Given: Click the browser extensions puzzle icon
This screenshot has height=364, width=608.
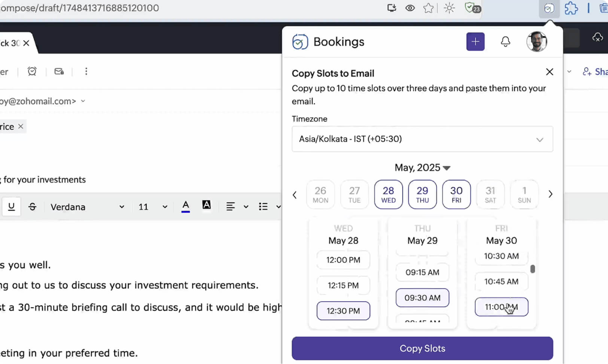Looking at the screenshot, I should point(571,8).
